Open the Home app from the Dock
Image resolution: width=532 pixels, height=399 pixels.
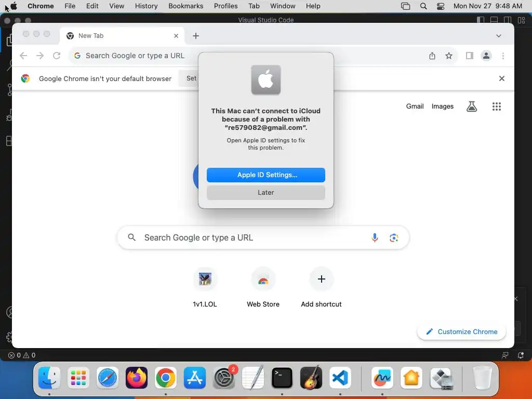coord(411,378)
